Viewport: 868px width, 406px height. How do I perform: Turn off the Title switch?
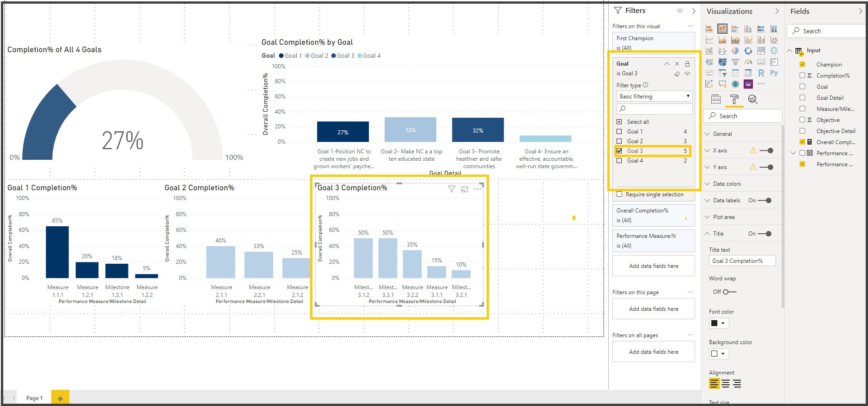point(765,234)
